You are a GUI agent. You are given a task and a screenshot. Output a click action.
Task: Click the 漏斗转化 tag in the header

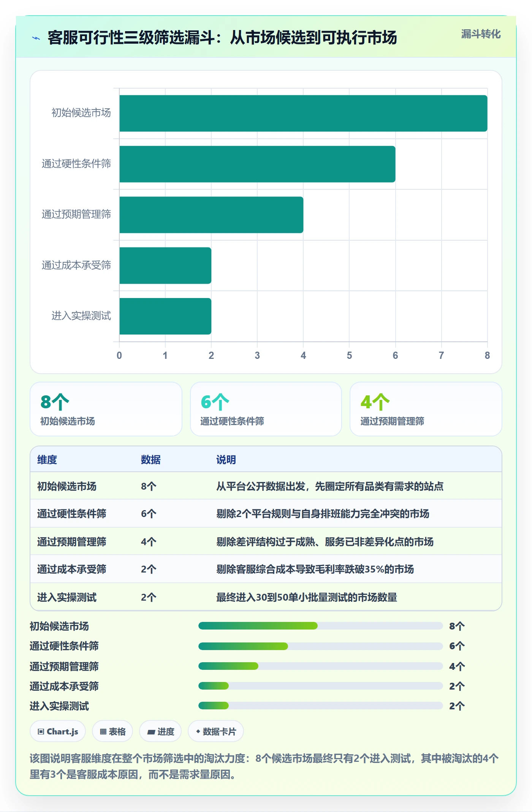(481, 34)
